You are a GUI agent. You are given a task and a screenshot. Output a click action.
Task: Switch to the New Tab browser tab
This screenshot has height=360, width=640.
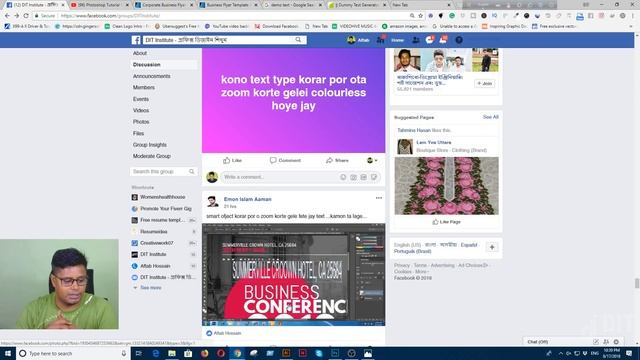[420, 5]
